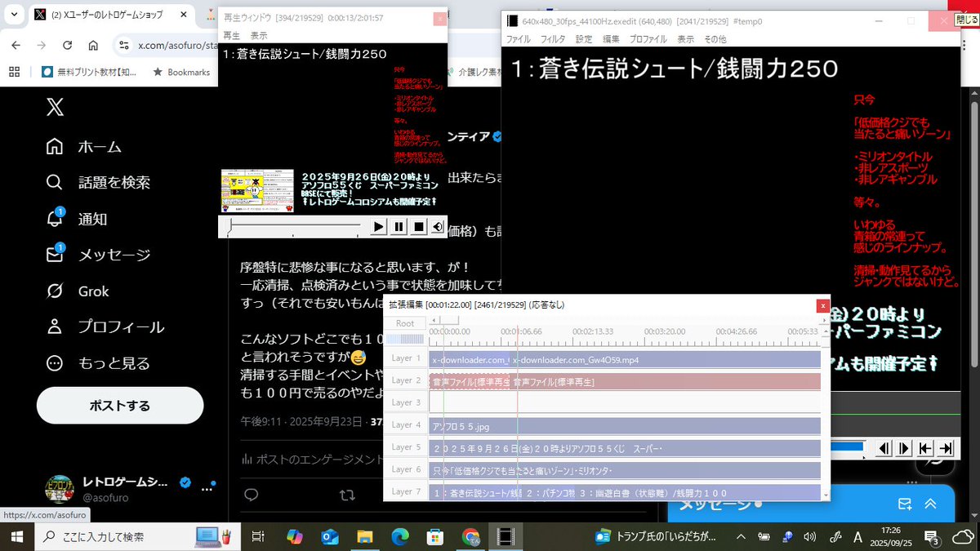Reload the page in the browser

[x=67, y=46]
